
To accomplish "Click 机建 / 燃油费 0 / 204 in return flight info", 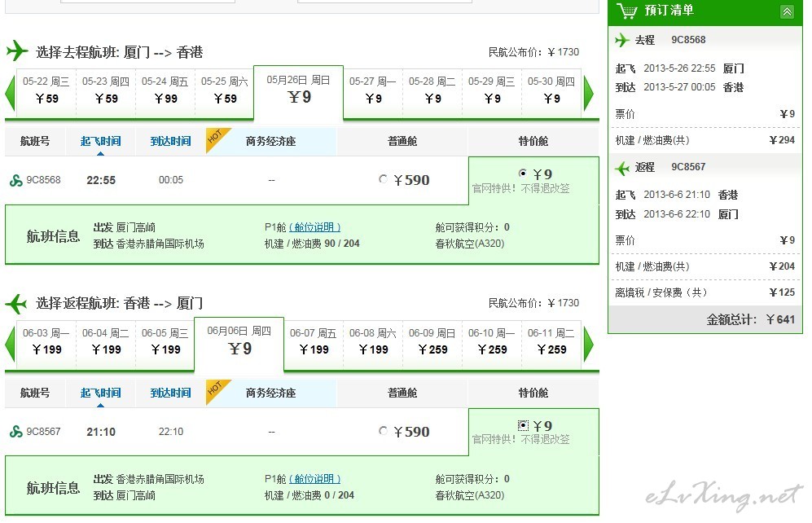I will pos(309,495).
